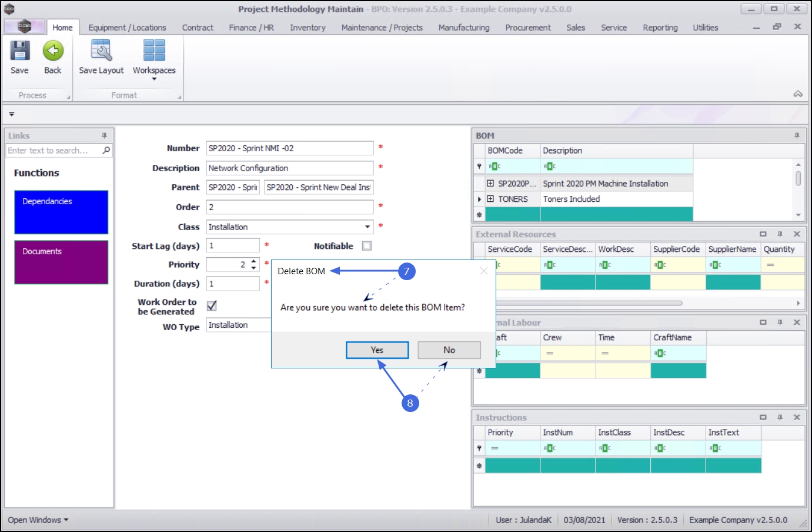Switch to the Inventory tab

click(x=308, y=28)
